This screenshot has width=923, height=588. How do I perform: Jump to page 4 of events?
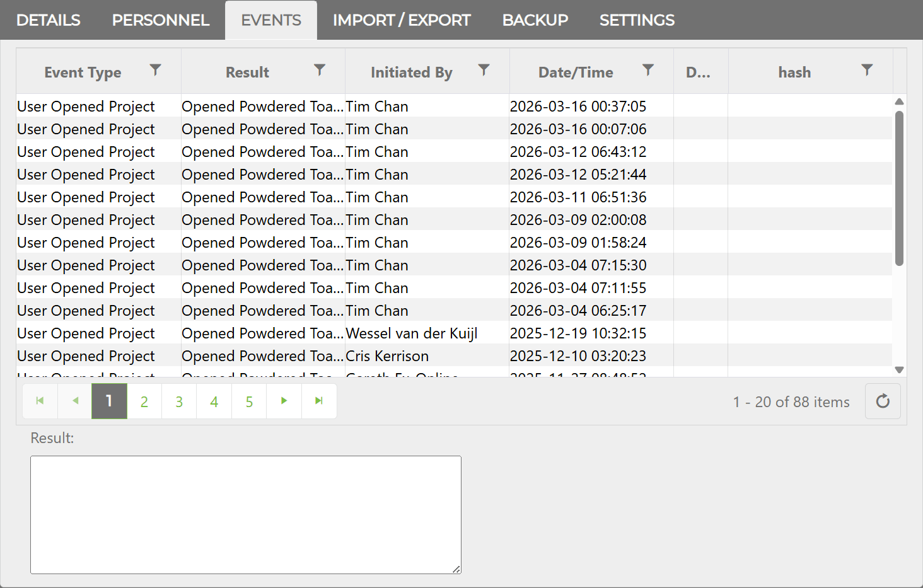pos(214,401)
